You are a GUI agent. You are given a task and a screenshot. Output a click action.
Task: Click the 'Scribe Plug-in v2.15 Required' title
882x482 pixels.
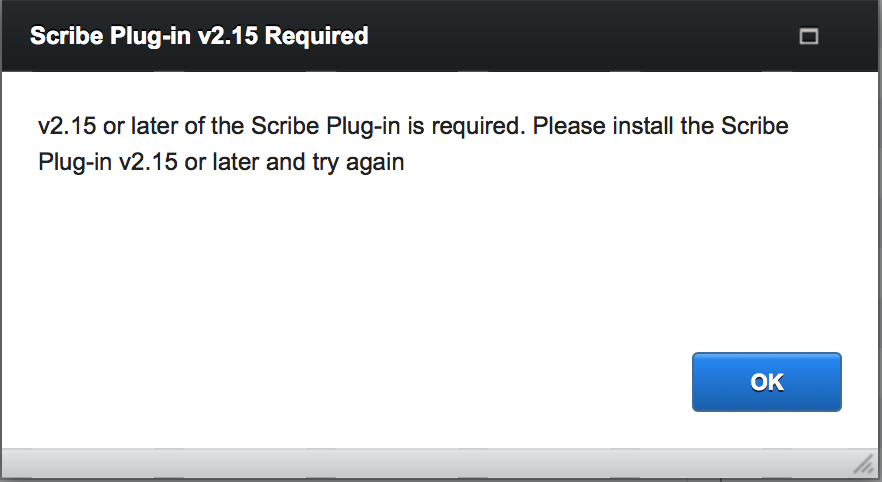point(199,36)
